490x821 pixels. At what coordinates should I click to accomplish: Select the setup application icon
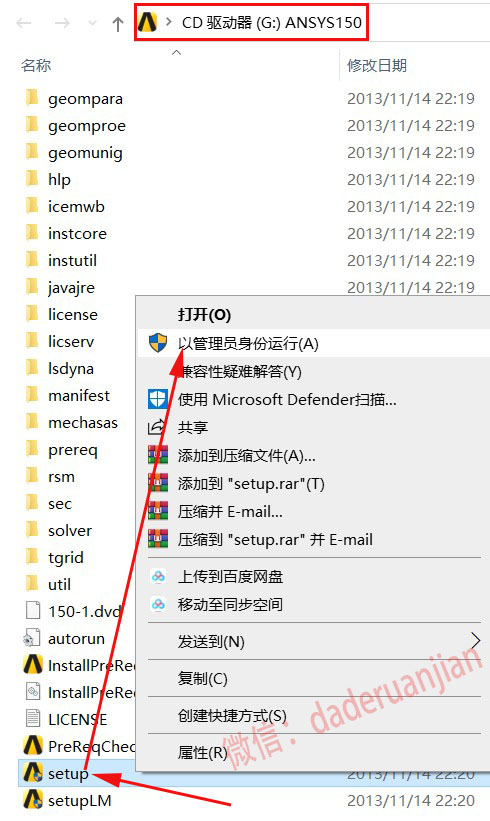(x=32, y=772)
